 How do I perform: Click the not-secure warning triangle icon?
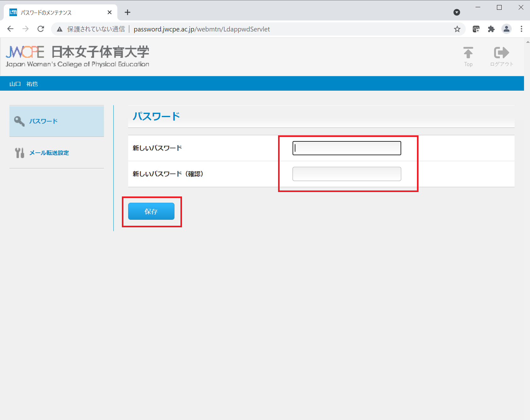60,29
